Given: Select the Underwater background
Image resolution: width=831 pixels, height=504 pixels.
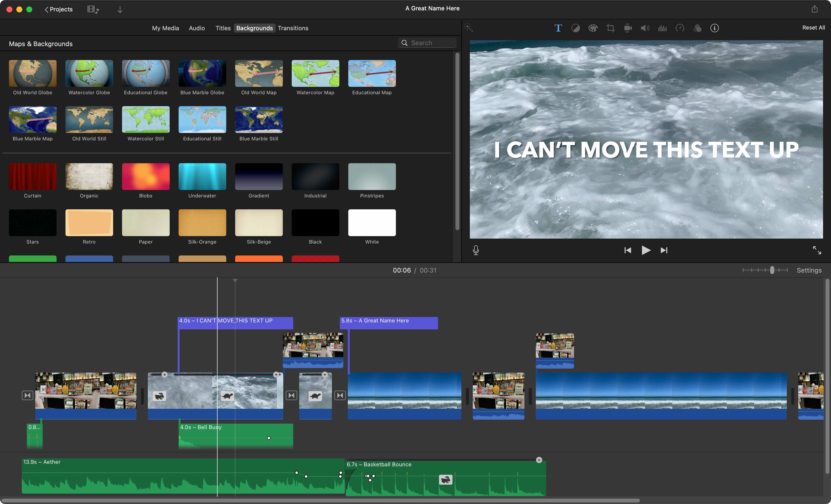Looking at the screenshot, I should (202, 177).
